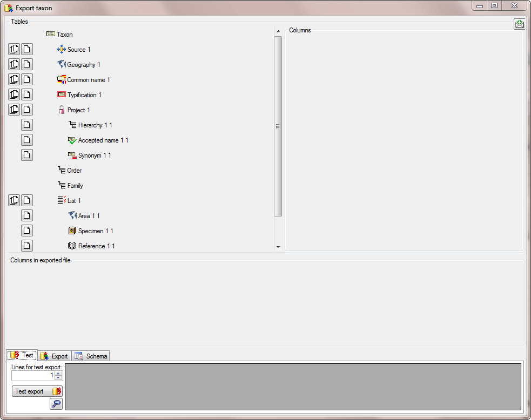
Task: Click the single-page icon beside Hierarchy 1 1
Action: coord(27,125)
